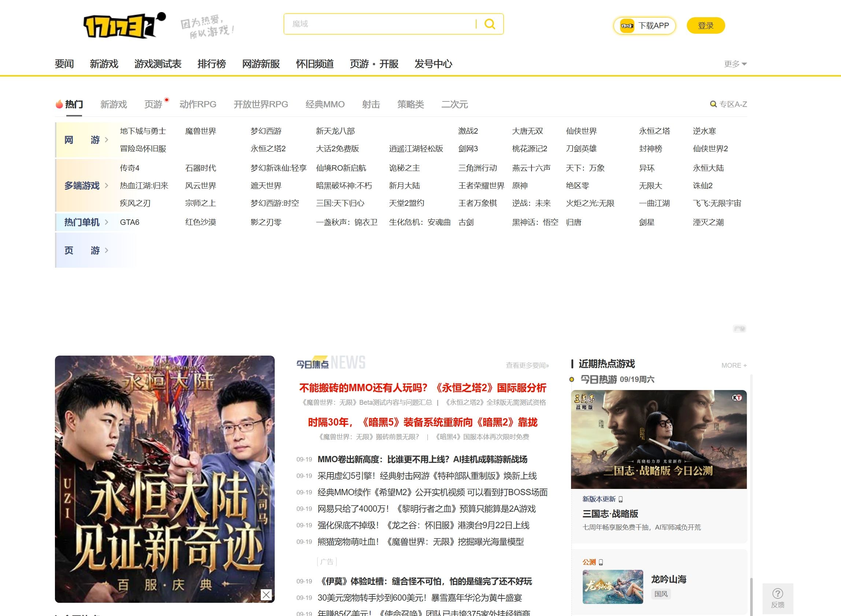Open news about 黎明行者之血 budget

[426, 509]
